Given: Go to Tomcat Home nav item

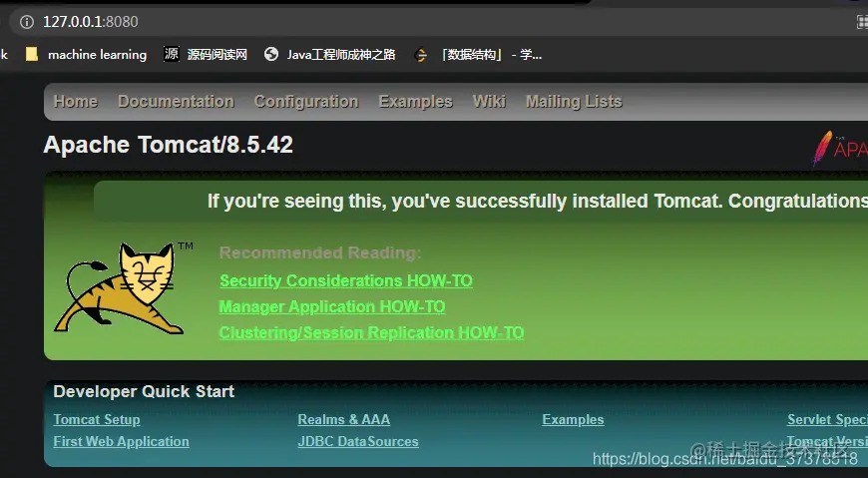Looking at the screenshot, I should point(76,102).
